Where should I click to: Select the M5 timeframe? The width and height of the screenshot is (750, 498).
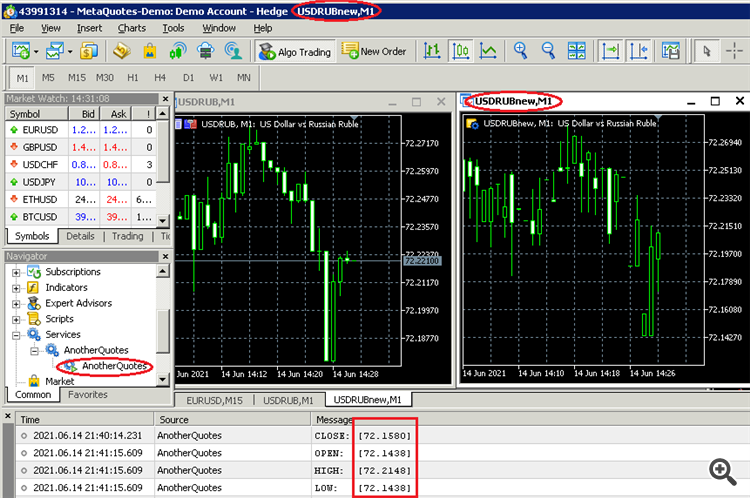pyautogui.click(x=48, y=77)
